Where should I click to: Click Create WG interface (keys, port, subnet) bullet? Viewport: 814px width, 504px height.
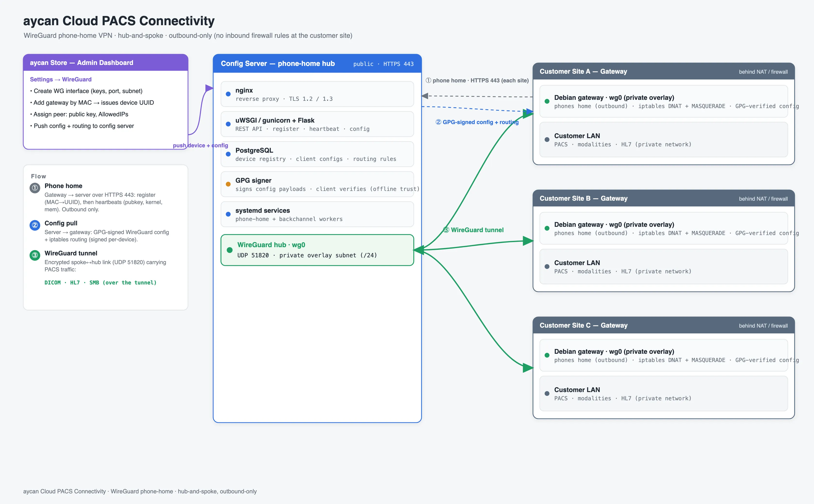pos(86,91)
